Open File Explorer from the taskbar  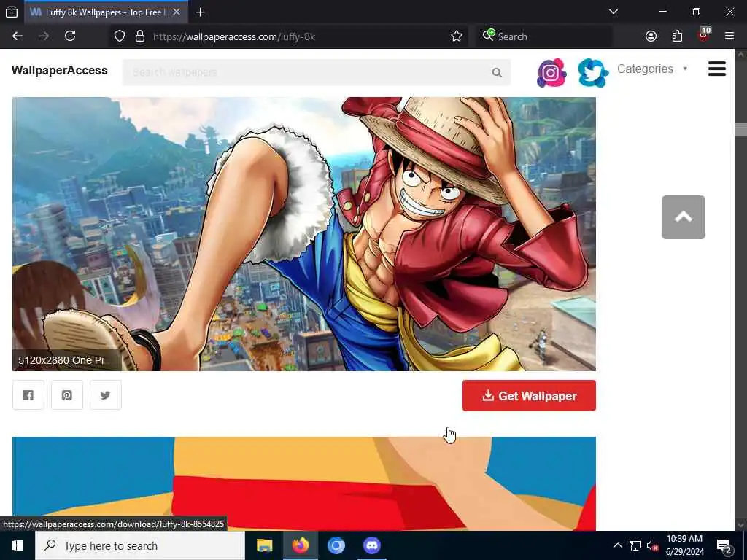[x=264, y=545]
